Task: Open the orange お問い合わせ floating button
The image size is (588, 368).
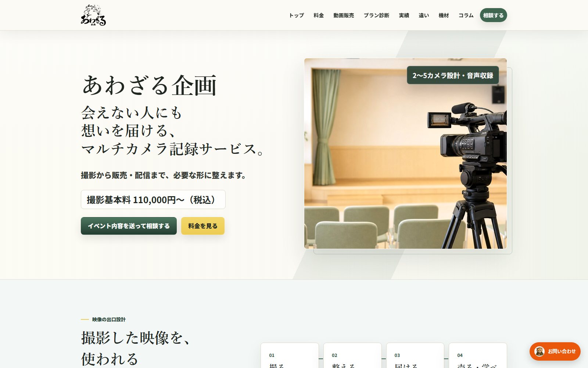Action: click(x=555, y=351)
